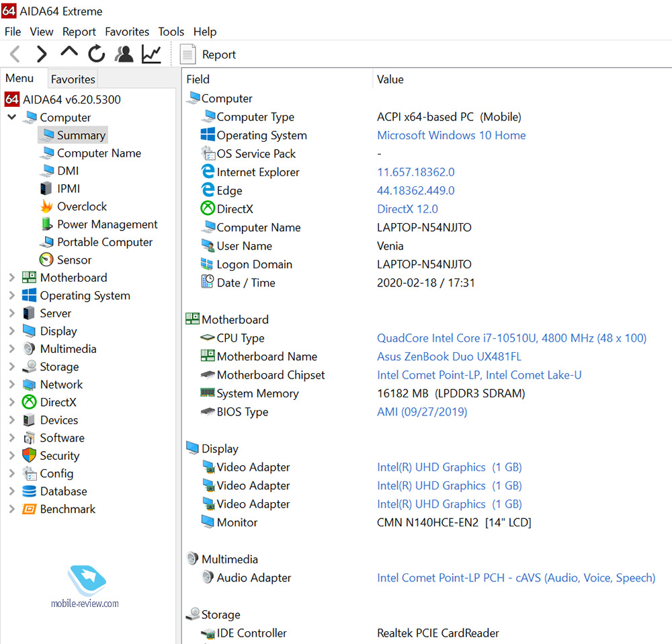Screen dimensions: 672x644
Task: Select DMI in the tree
Action: click(68, 171)
